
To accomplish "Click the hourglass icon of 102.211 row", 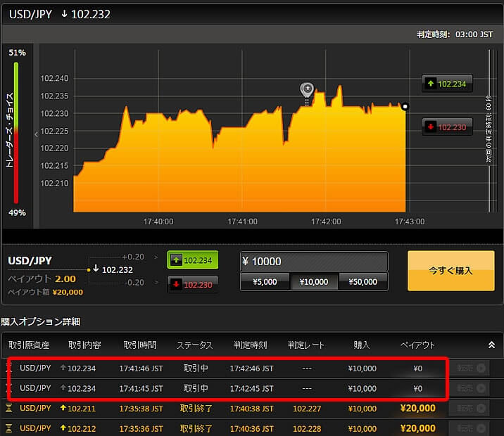I will [x=9, y=408].
